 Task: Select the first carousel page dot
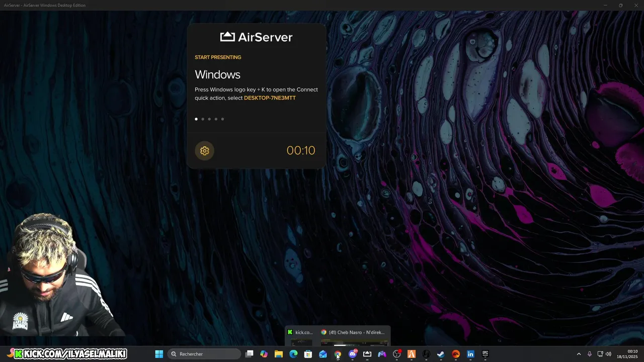click(196, 119)
